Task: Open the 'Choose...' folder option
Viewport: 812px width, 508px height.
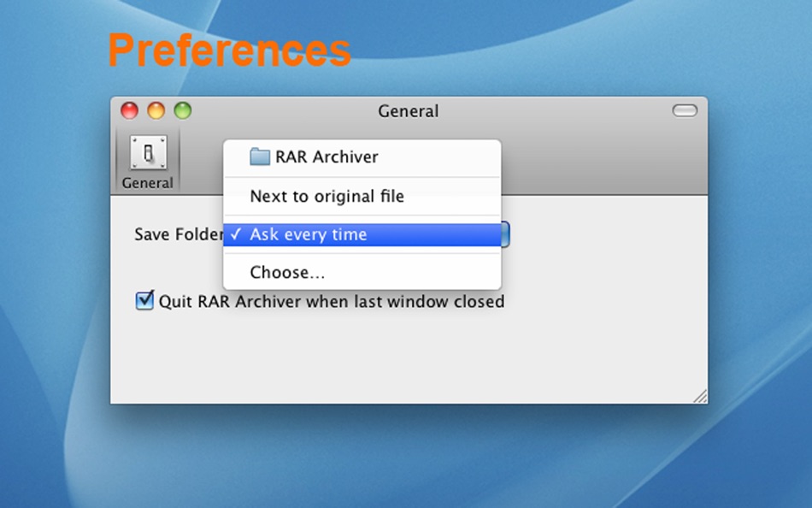Action: click(x=362, y=272)
